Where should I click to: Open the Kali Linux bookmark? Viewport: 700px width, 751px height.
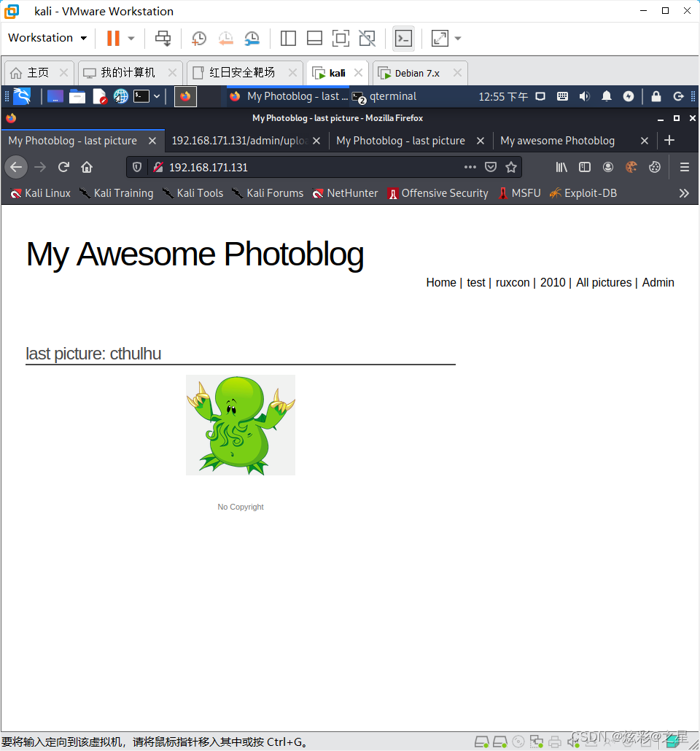pyautogui.click(x=41, y=193)
